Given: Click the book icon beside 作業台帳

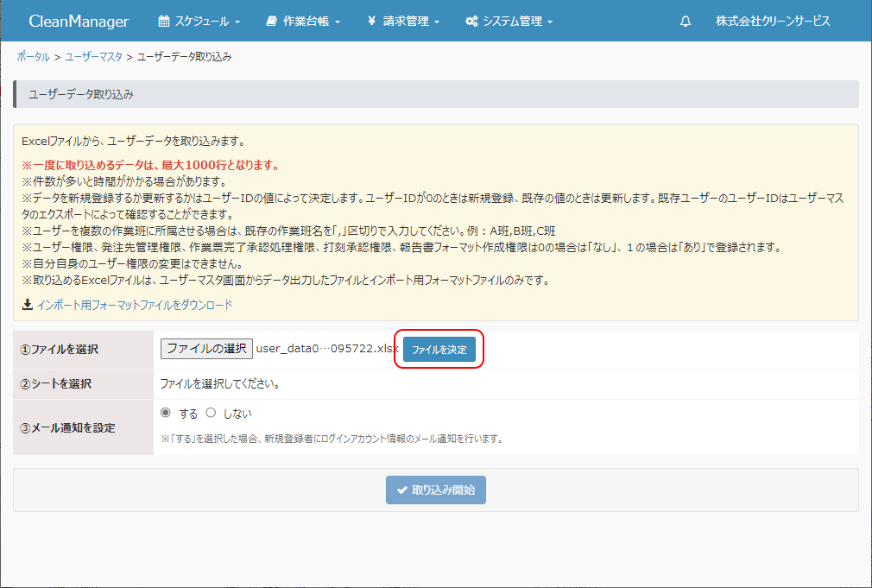Looking at the screenshot, I should pos(271,22).
